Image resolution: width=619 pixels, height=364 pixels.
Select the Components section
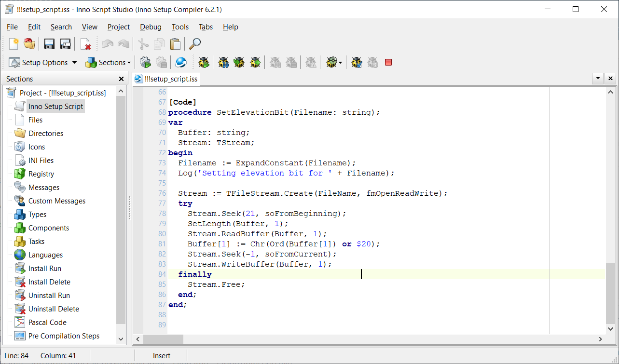pos(49,228)
